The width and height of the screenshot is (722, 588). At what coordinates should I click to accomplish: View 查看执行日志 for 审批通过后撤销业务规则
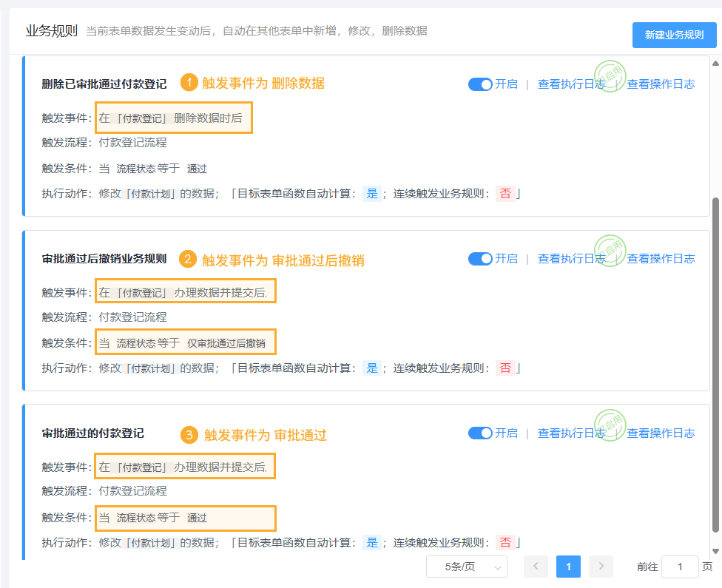[x=571, y=259]
